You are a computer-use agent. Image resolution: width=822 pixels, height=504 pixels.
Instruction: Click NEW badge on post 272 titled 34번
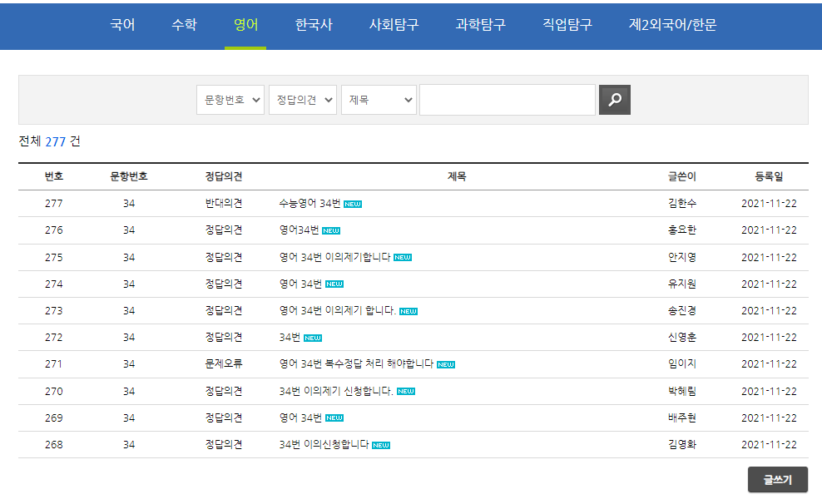pos(313,338)
